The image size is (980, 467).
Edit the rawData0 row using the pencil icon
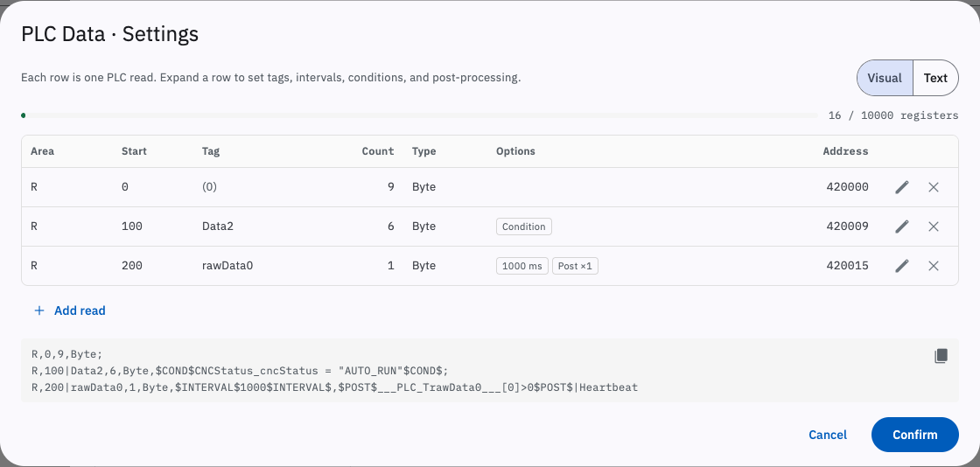tap(901, 266)
